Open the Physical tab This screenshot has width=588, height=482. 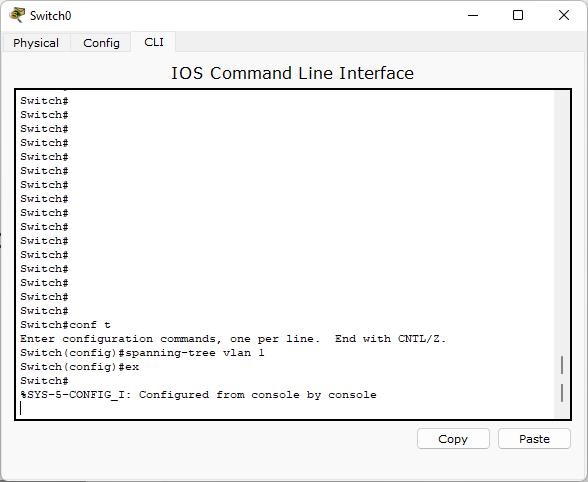click(x=36, y=43)
